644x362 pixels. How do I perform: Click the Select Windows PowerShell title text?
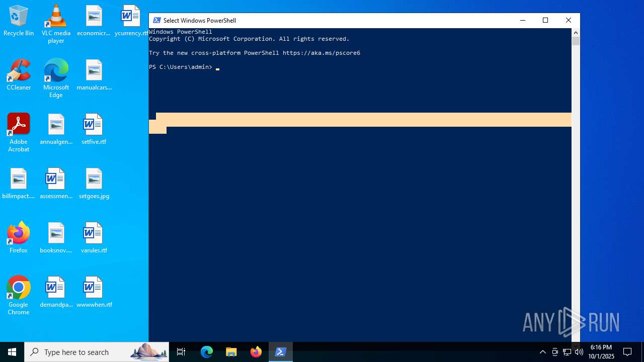point(200,20)
